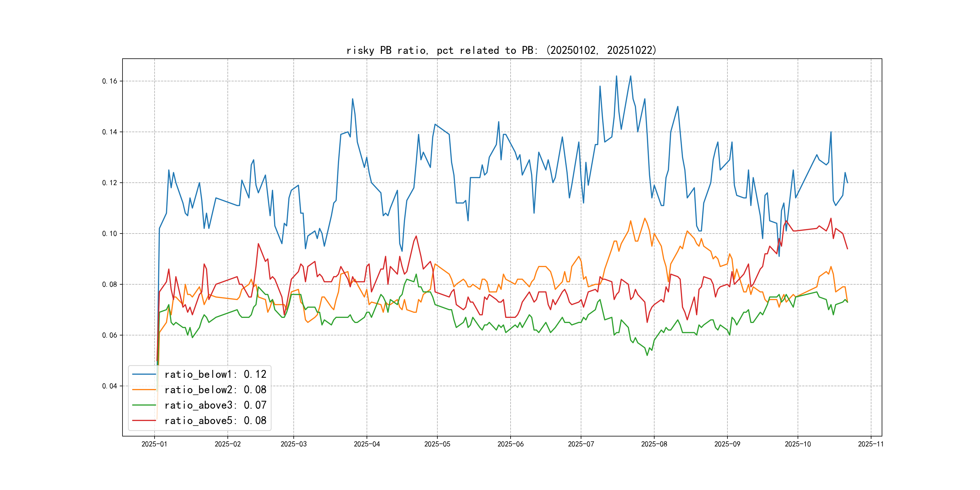Click the red ratio_above5 legend line sample
Screen dimensions: 980x490
click(x=144, y=420)
